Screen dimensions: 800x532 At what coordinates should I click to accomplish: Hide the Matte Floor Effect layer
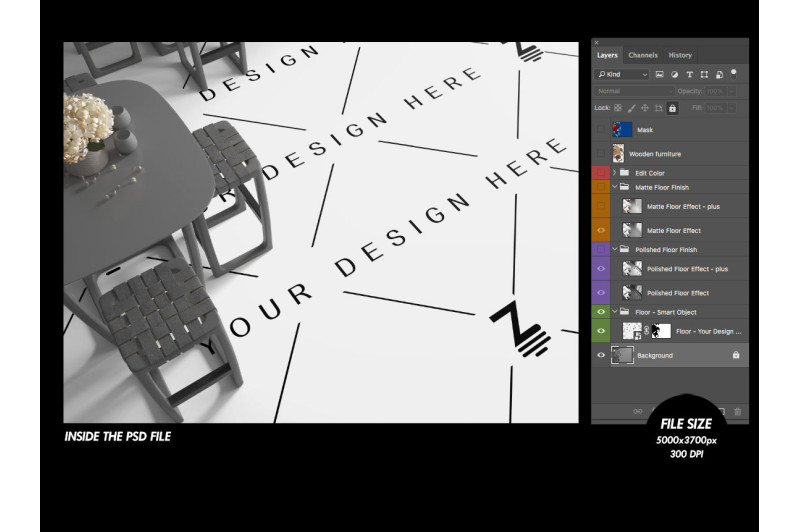point(601,230)
